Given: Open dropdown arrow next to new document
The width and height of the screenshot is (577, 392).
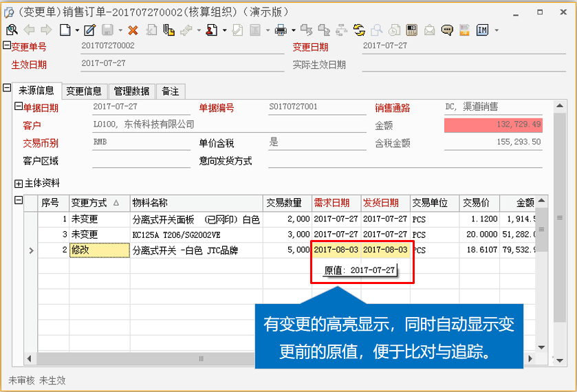Looking at the screenshot, I should 77,30.
